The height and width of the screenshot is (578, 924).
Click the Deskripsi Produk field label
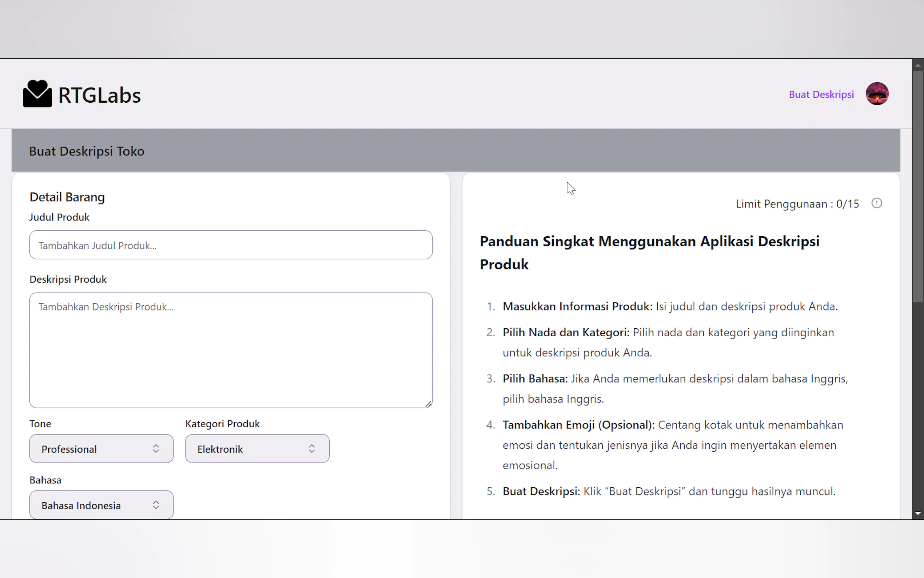pyautogui.click(x=68, y=280)
